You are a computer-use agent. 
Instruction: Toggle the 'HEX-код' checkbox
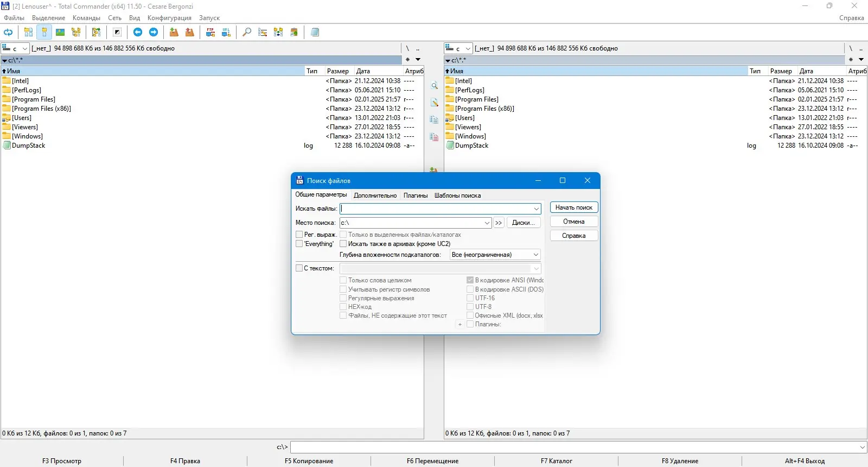click(x=343, y=307)
